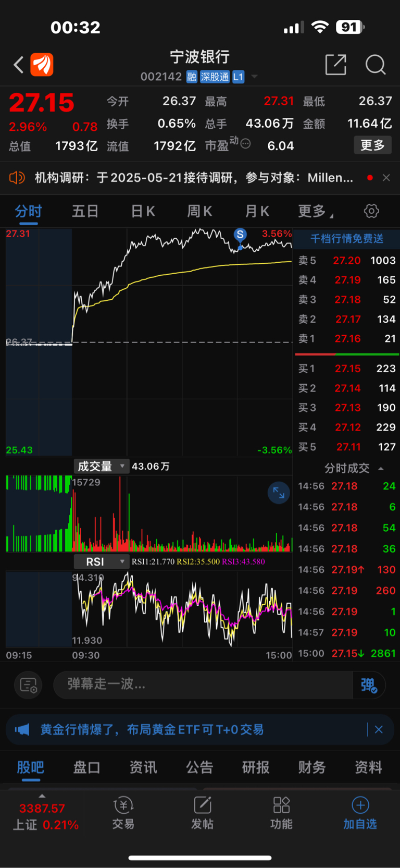
Task: Tap 加自选 add to watchlist icon
Action: (x=360, y=813)
